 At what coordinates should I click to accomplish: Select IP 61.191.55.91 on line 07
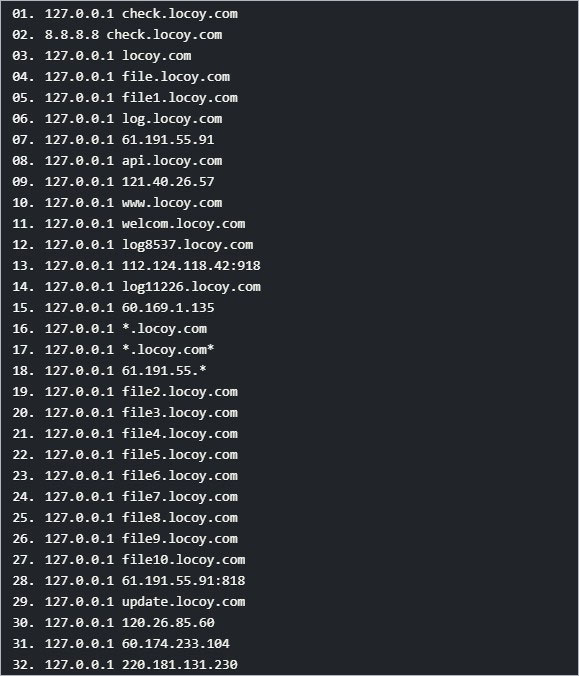point(168,140)
